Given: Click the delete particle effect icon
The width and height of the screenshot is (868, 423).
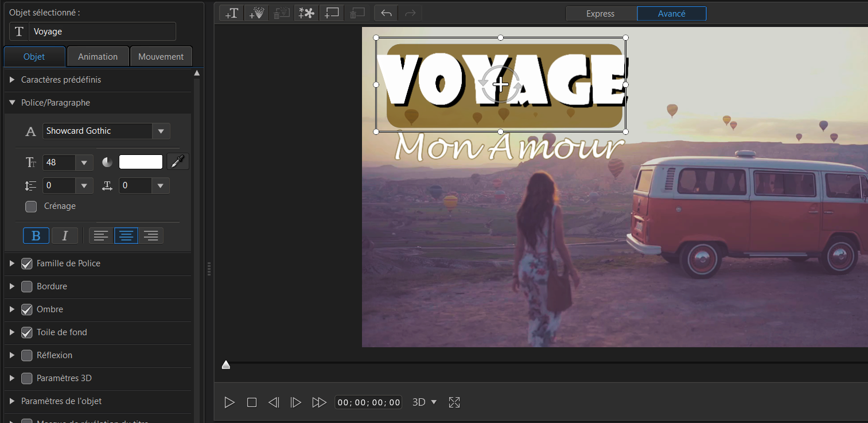Looking at the screenshot, I should (281, 13).
